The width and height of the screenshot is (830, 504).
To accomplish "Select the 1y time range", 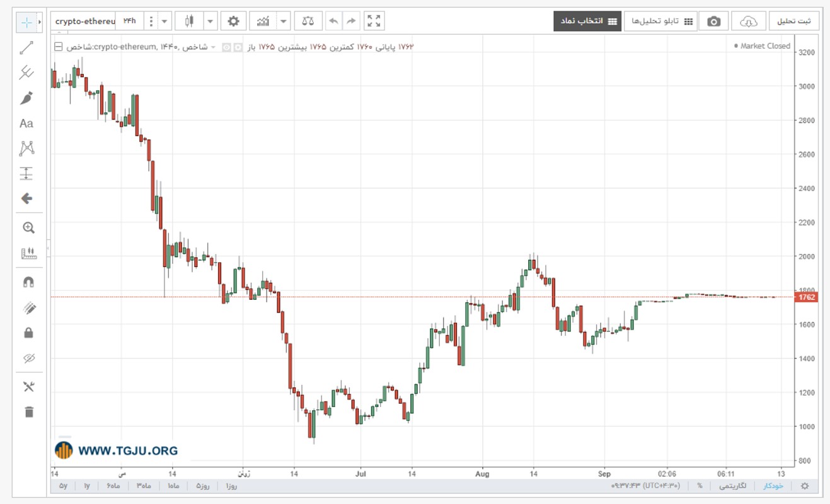I will click(x=86, y=486).
